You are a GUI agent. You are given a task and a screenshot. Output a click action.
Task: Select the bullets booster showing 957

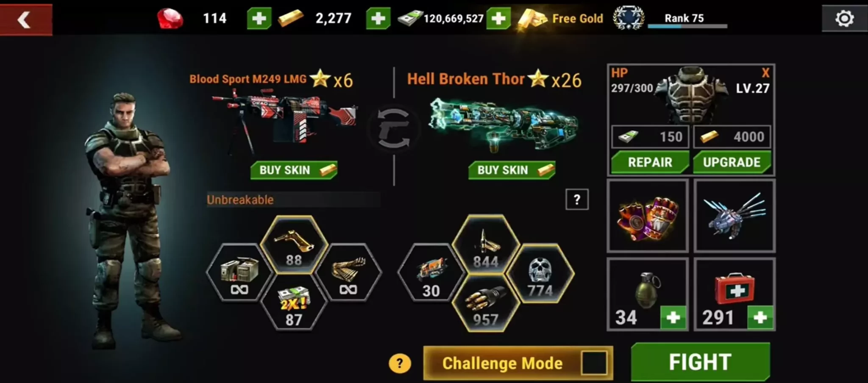[x=486, y=304]
